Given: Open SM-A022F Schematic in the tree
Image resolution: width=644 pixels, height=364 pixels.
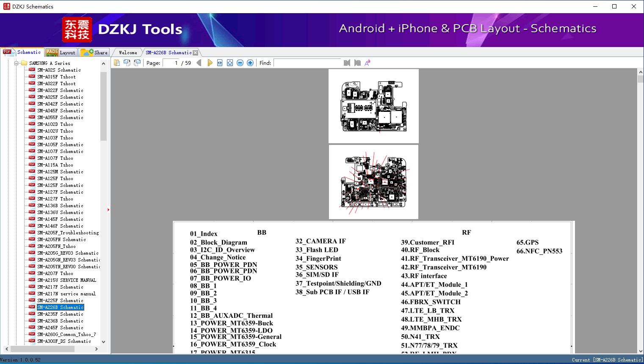Looking at the screenshot, I should 60,90.
